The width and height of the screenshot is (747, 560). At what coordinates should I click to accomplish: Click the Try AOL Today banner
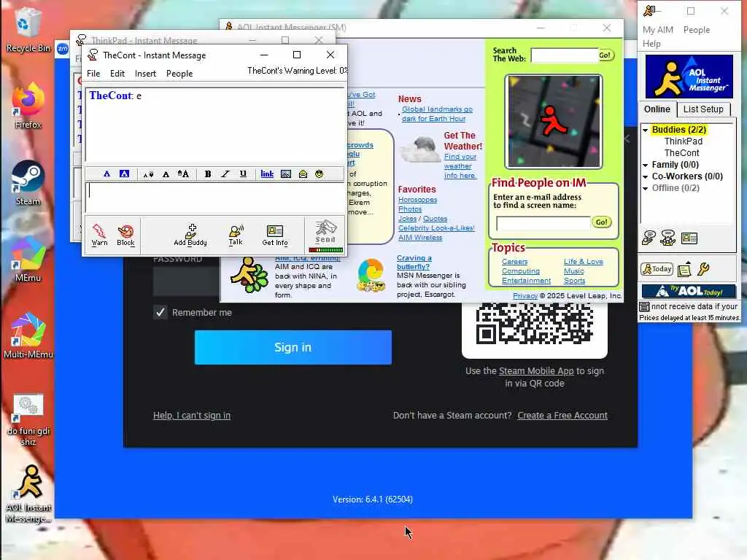[689, 291]
